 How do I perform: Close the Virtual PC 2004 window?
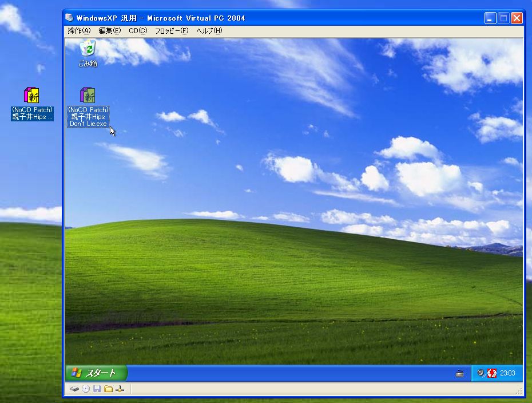click(x=517, y=18)
